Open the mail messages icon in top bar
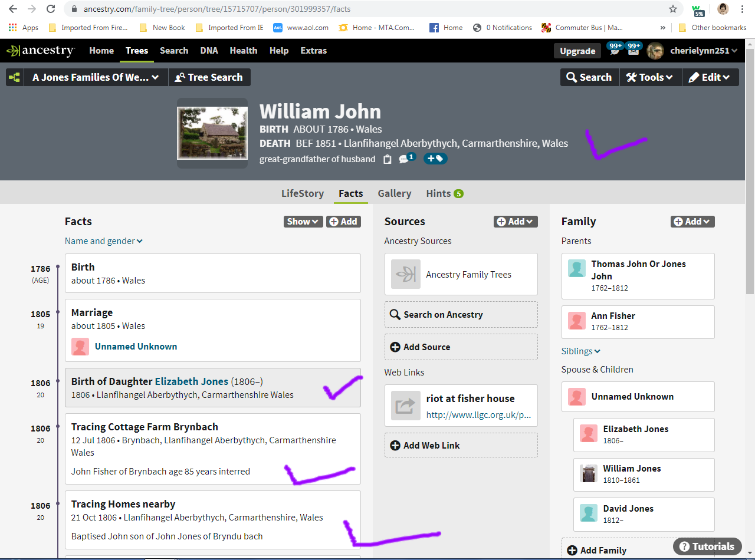Viewport: 755px width, 560px height. pos(633,51)
